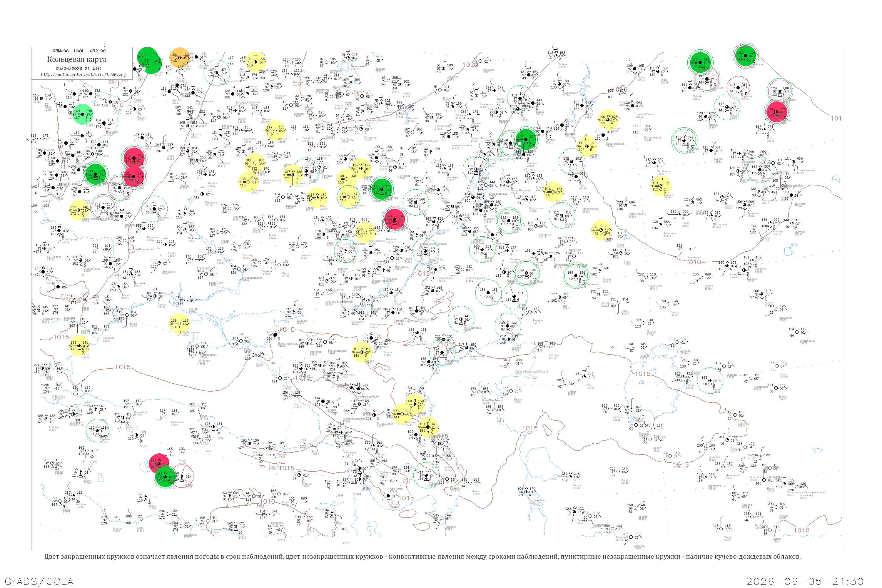Click the "Йошкар-Ола 27485" station label

[x=478, y=139]
